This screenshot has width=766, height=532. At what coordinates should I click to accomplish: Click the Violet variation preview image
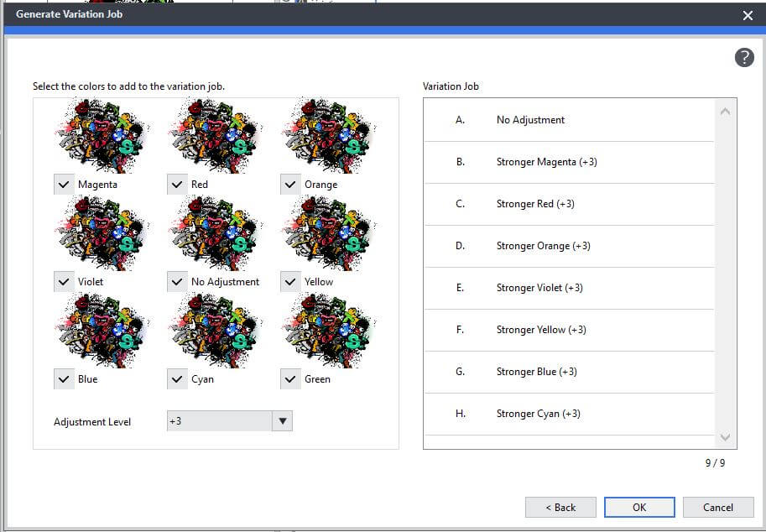click(102, 233)
